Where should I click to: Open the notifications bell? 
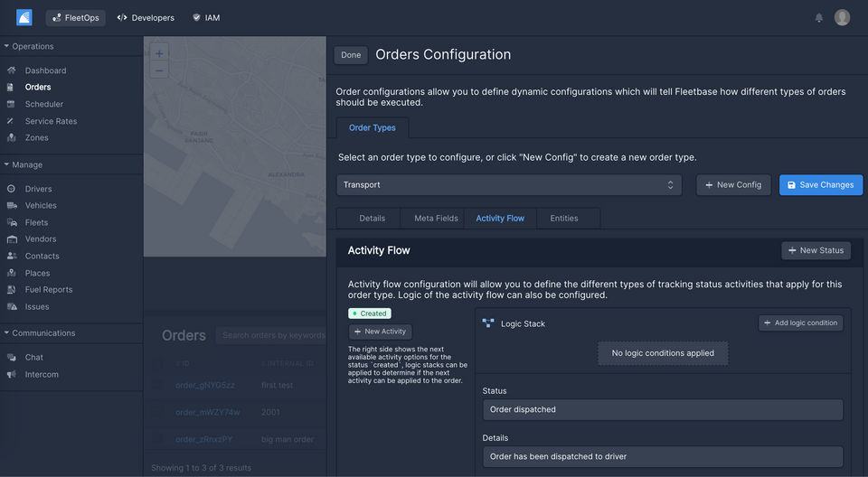[819, 17]
